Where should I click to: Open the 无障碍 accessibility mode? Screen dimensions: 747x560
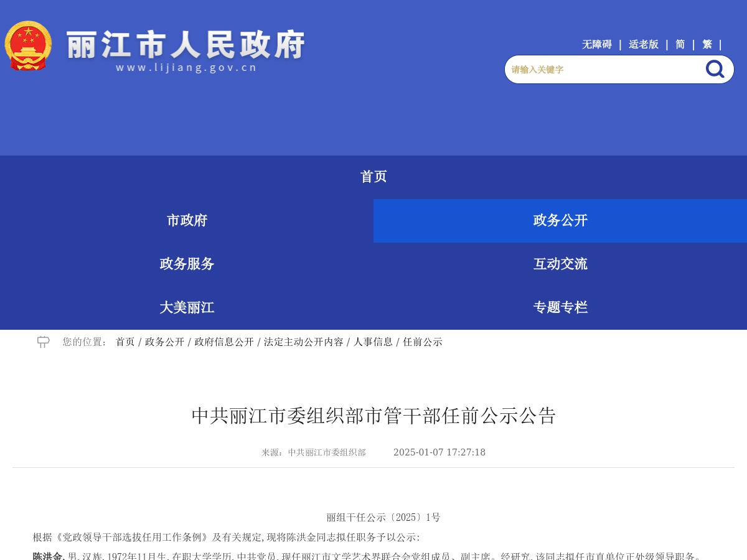point(596,44)
